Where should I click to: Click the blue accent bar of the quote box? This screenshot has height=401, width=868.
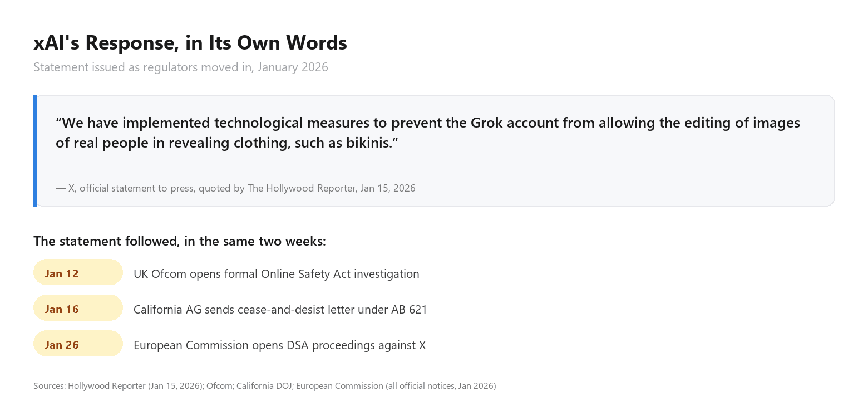35,150
